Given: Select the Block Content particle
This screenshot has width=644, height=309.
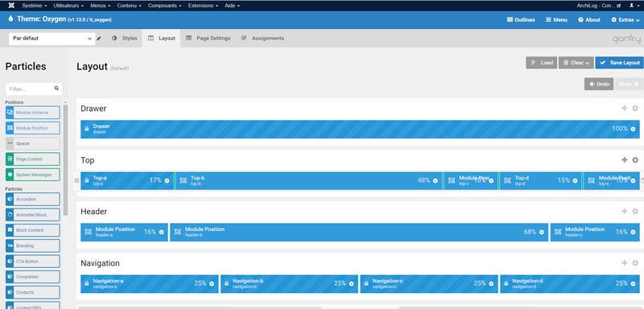Looking at the screenshot, I should tap(32, 230).
